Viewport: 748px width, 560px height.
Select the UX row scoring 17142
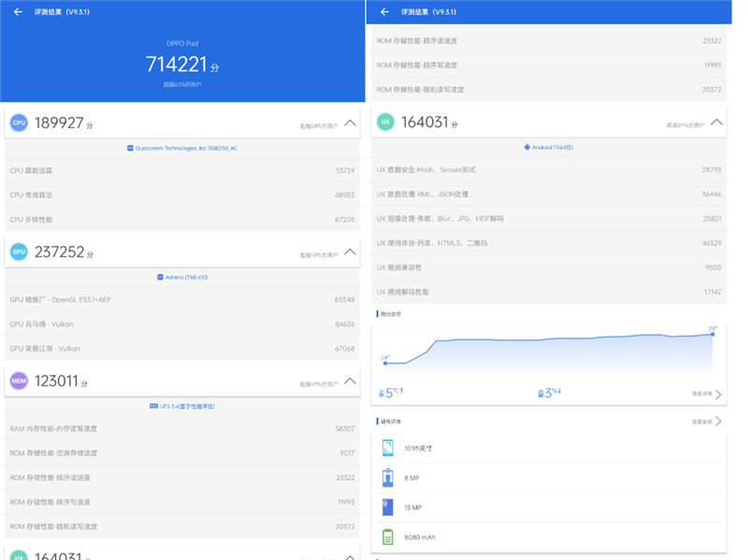pyautogui.click(x=549, y=292)
